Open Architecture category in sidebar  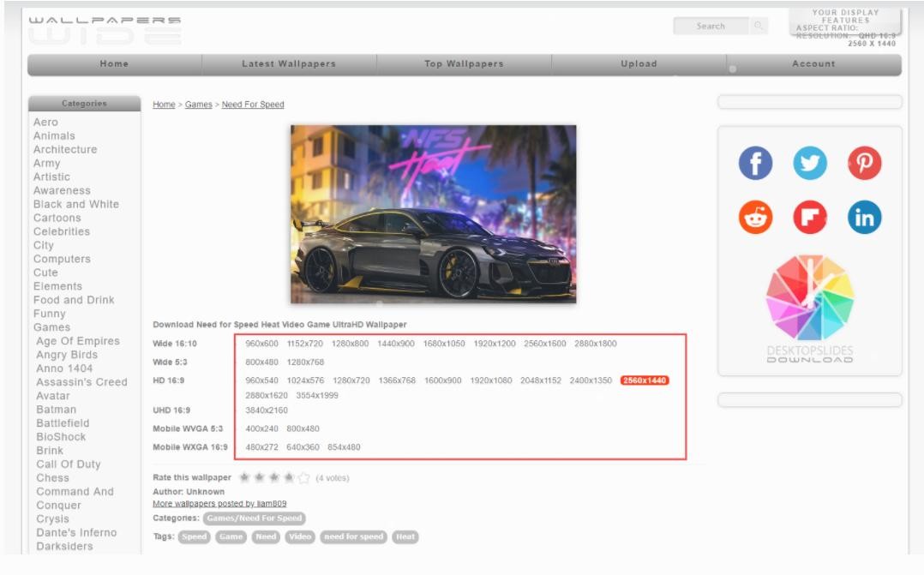pos(65,150)
